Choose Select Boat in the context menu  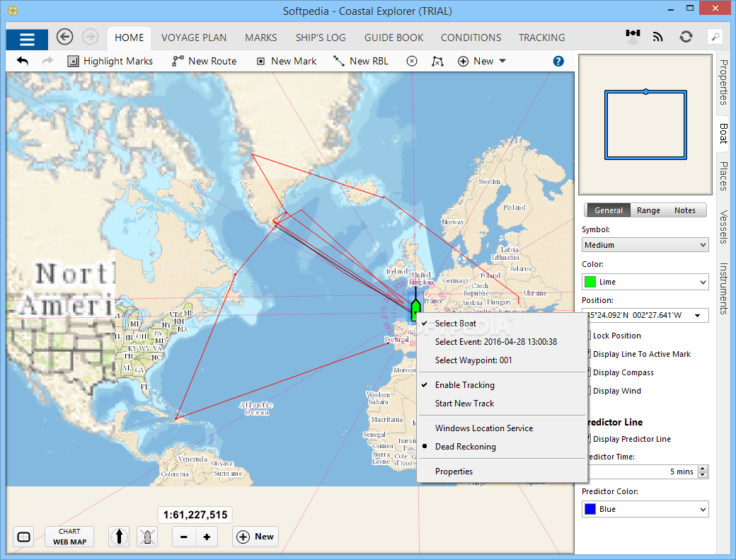pos(502,324)
